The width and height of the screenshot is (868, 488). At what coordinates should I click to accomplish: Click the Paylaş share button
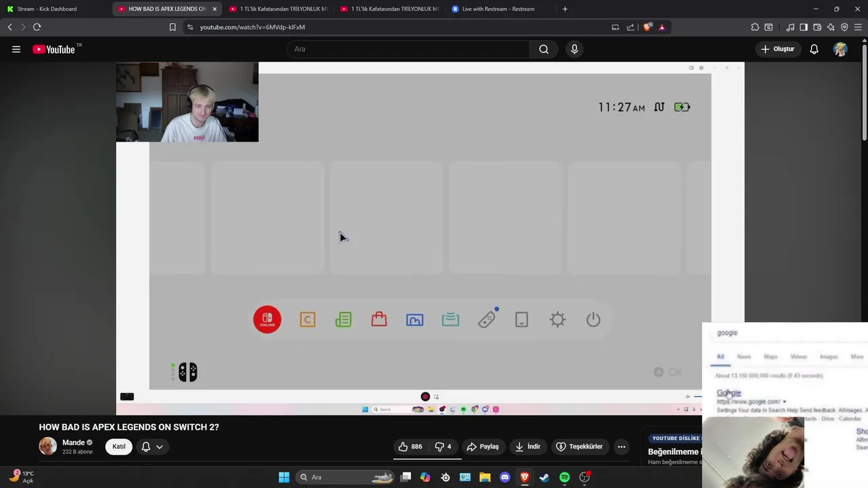point(483,447)
